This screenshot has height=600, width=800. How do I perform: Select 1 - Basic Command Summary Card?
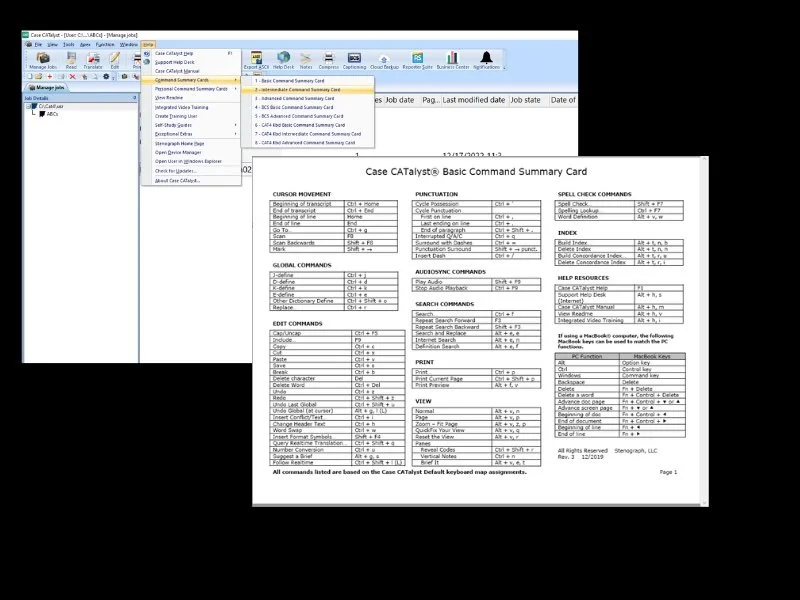[x=308, y=81]
